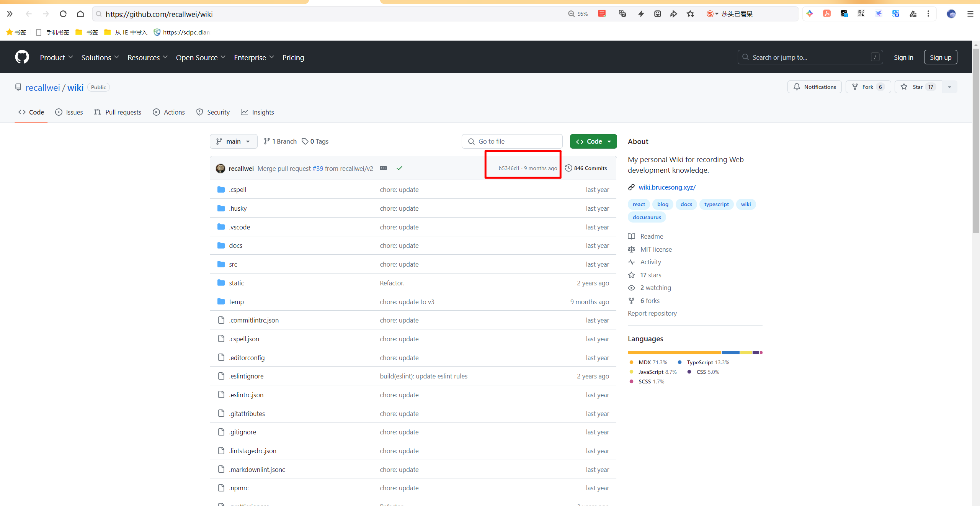This screenshot has height=506, width=980.
Task: Open wiki.brucesong.xyz website link
Action: tap(667, 187)
